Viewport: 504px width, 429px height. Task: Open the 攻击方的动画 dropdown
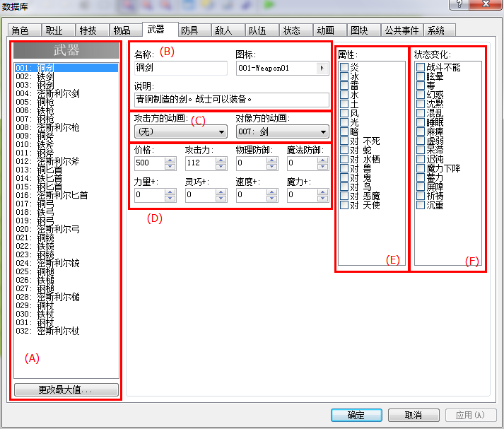pos(181,131)
